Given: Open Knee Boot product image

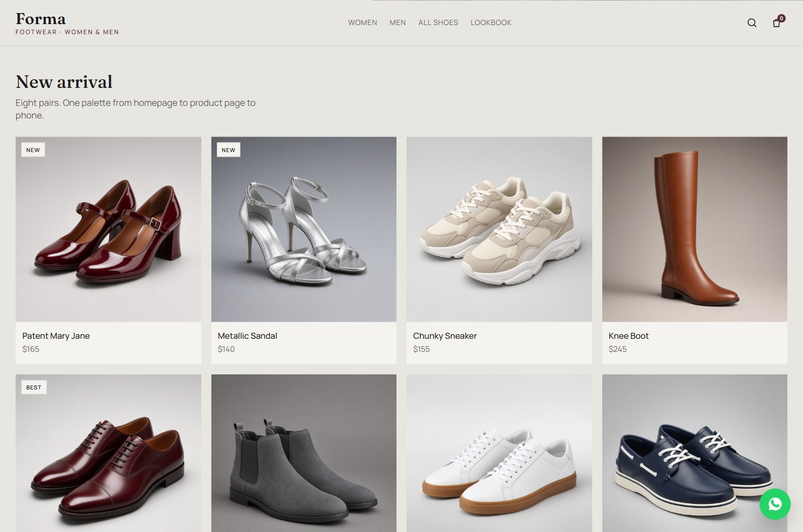Looking at the screenshot, I should click(695, 229).
